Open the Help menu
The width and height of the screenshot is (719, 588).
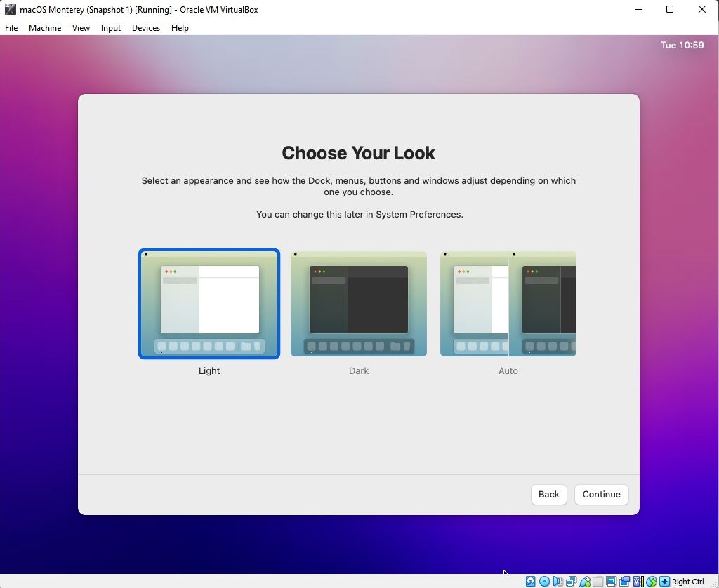180,28
